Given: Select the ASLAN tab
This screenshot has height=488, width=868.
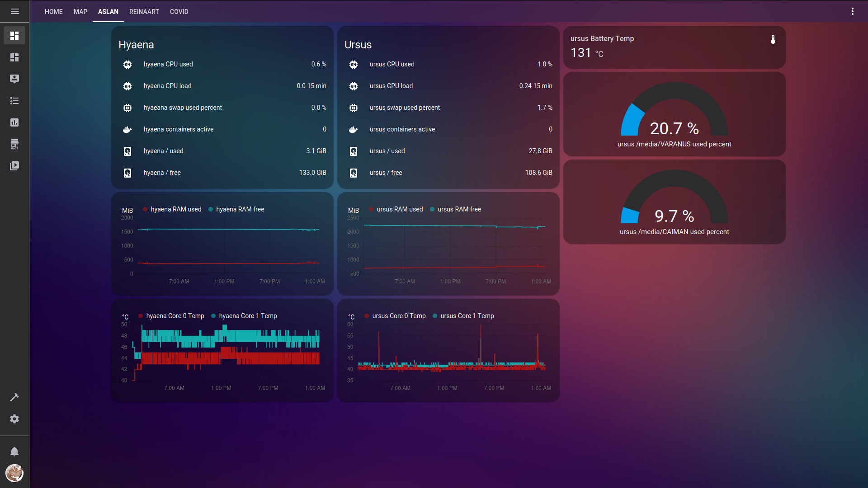Looking at the screenshot, I should [x=108, y=12].
